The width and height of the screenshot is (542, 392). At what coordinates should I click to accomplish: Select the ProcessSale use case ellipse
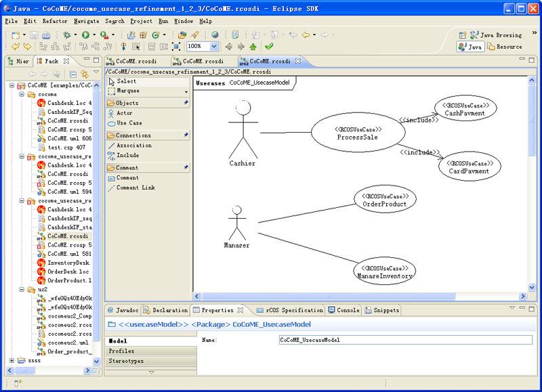(358, 132)
